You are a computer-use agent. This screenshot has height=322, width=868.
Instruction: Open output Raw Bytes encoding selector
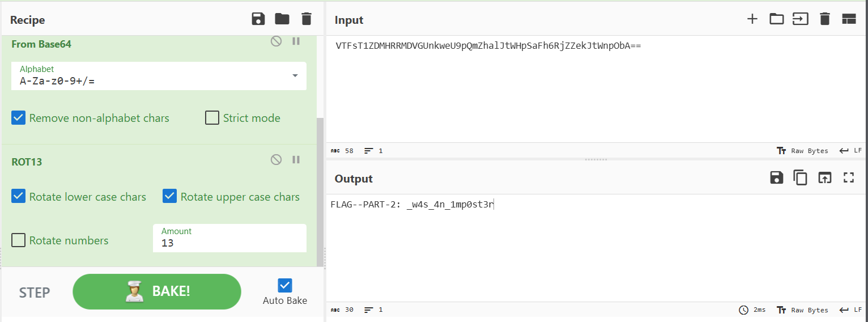(x=802, y=310)
